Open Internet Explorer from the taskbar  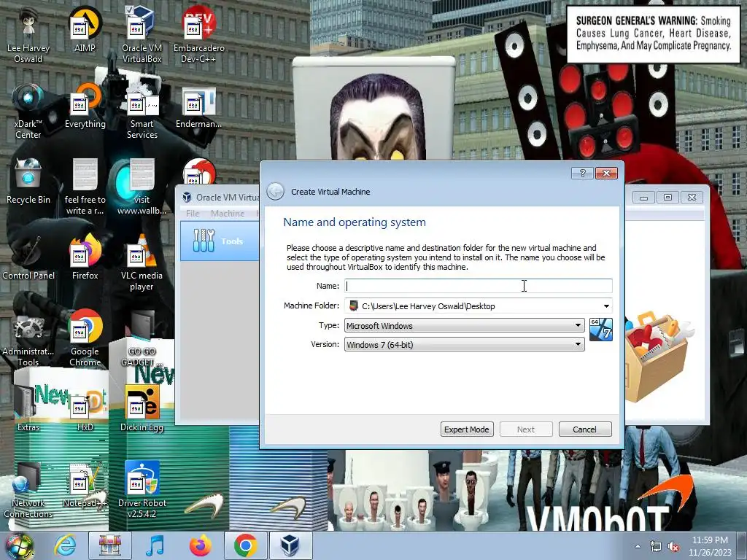point(65,545)
